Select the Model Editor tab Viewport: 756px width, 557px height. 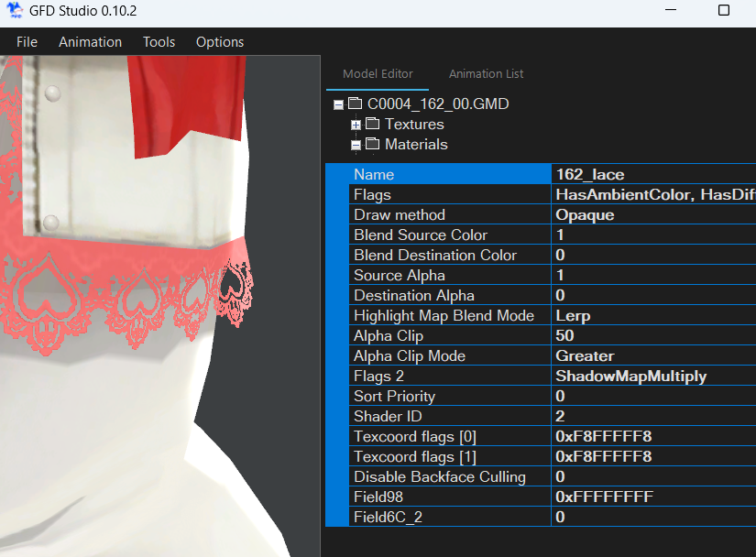click(378, 73)
